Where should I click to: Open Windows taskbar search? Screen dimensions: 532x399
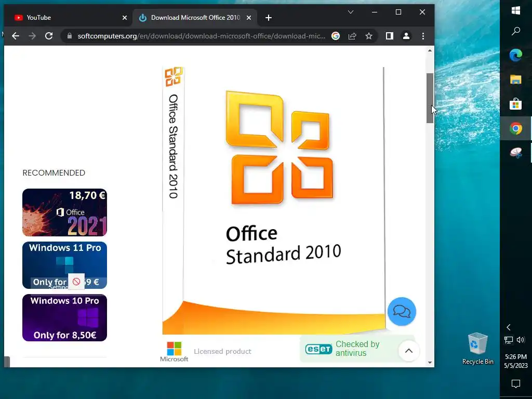click(516, 31)
